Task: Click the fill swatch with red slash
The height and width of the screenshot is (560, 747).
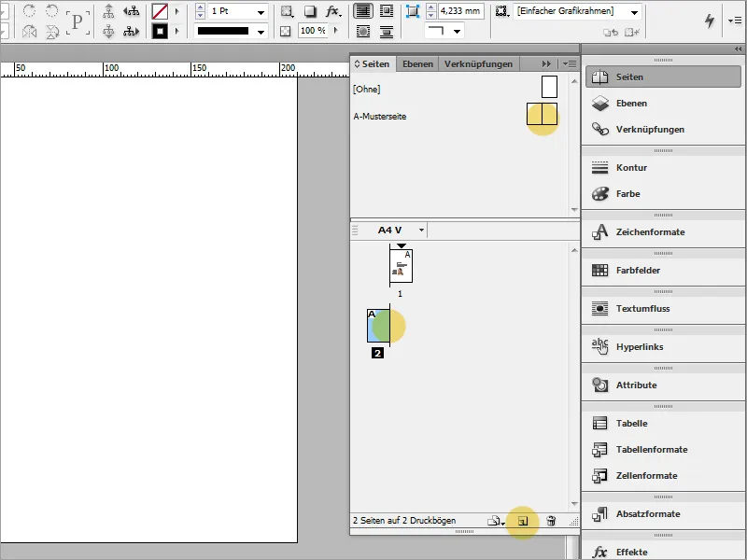Action: click(x=160, y=11)
